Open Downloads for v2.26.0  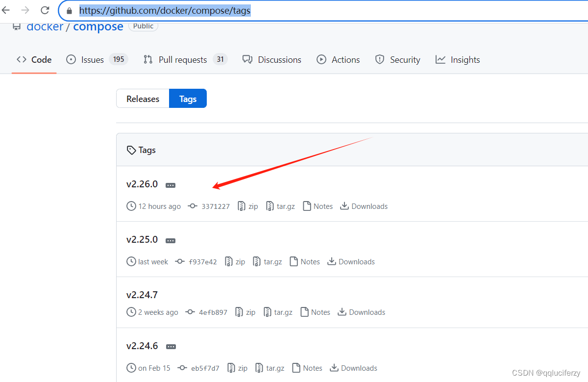point(364,206)
